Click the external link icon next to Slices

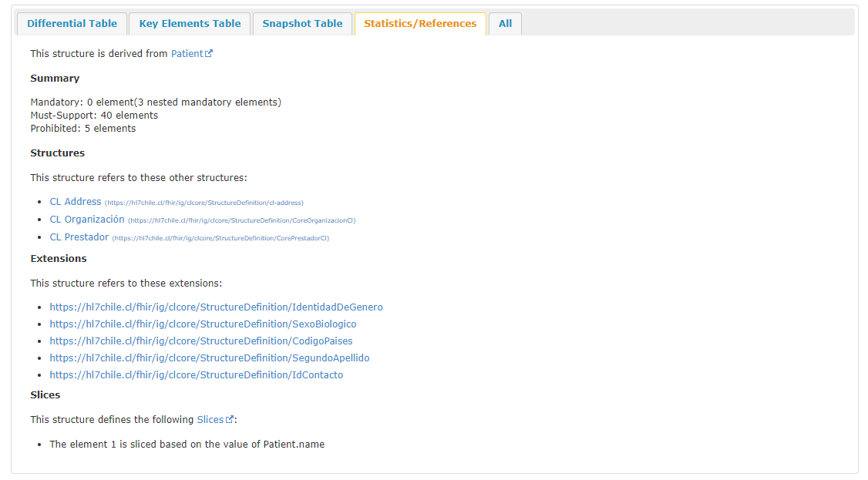[x=230, y=420]
